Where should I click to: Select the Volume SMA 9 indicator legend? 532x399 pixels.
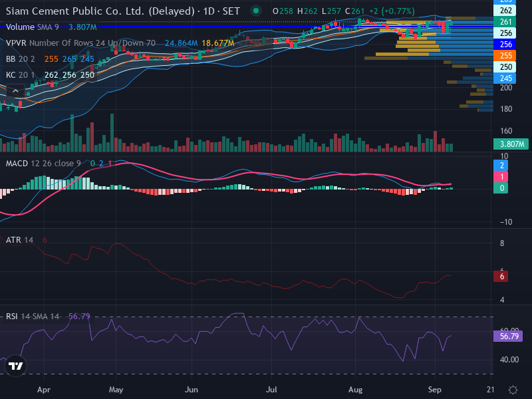pyautogui.click(x=32, y=27)
